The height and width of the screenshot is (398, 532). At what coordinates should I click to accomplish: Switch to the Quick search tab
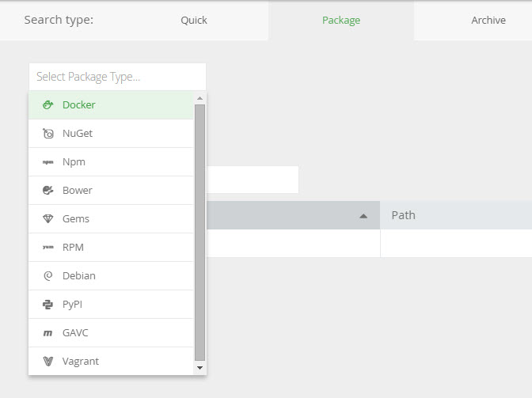193,20
